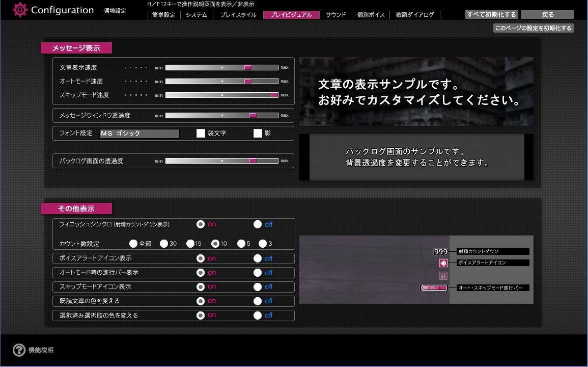
Task: Turn 既読文章の色を変える on
Action: coord(201,301)
